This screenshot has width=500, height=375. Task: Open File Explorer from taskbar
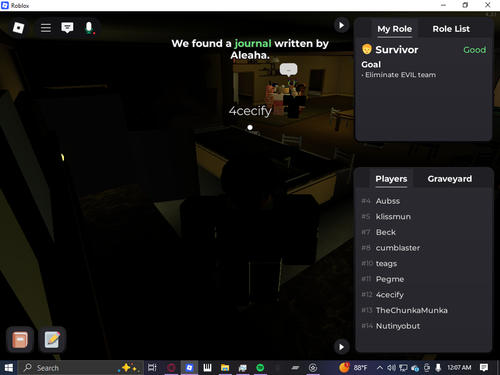pos(225,368)
